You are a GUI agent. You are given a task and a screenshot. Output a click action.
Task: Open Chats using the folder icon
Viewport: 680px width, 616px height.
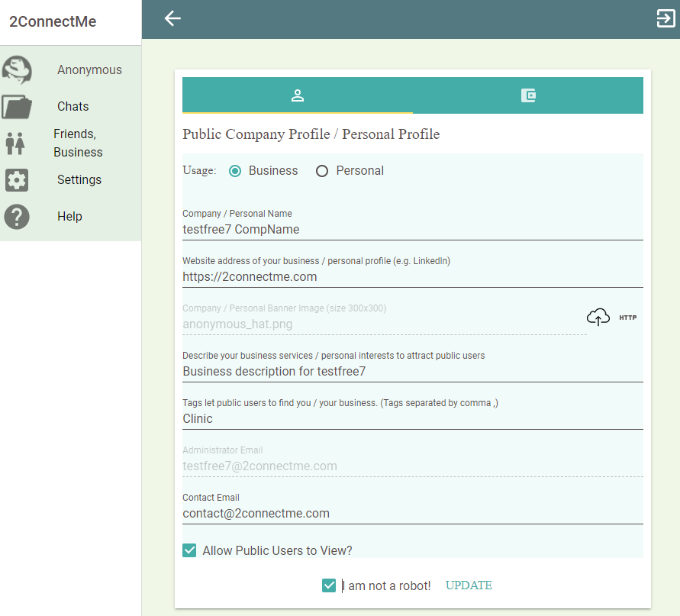[x=18, y=106]
